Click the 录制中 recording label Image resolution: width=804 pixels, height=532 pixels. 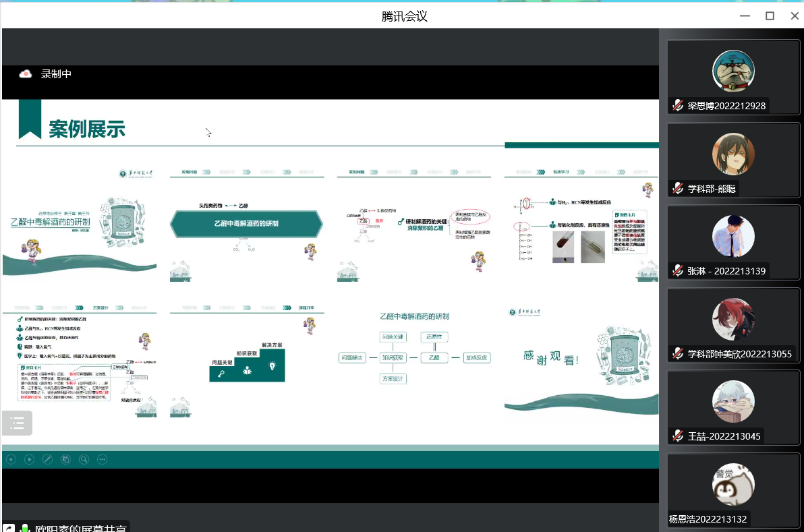tap(56, 74)
